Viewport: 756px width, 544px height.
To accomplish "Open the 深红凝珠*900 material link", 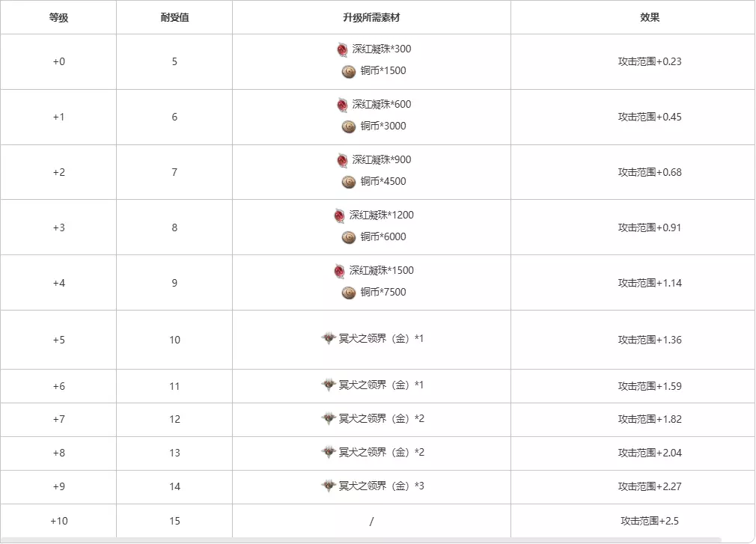I will [x=382, y=160].
